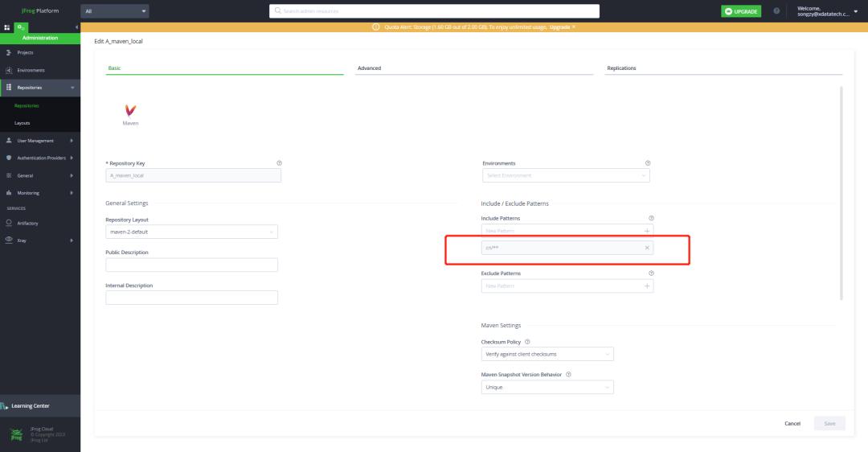Screen dimensions: 868x452
Task: Click the help icon beside Checksum Policy
Action: tap(527, 342)
